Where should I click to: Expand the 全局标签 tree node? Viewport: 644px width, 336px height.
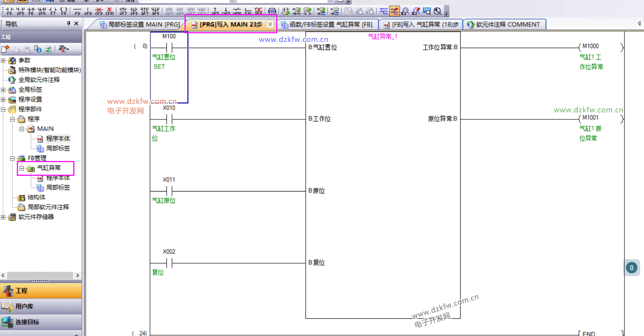3,90
